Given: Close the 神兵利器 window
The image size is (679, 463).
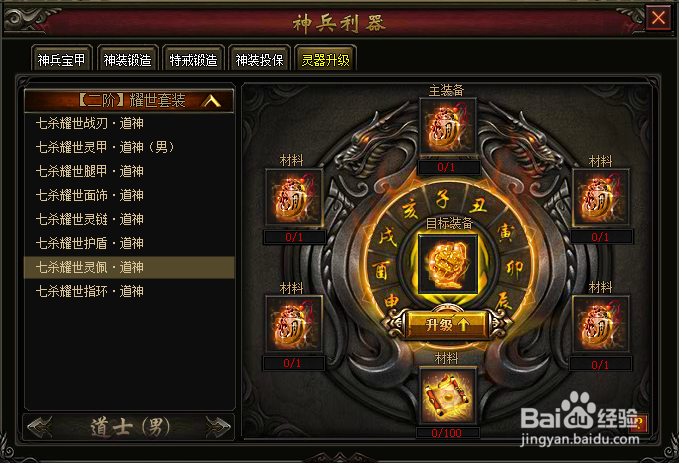Looking at the screenshot, I should click(658, 18).
